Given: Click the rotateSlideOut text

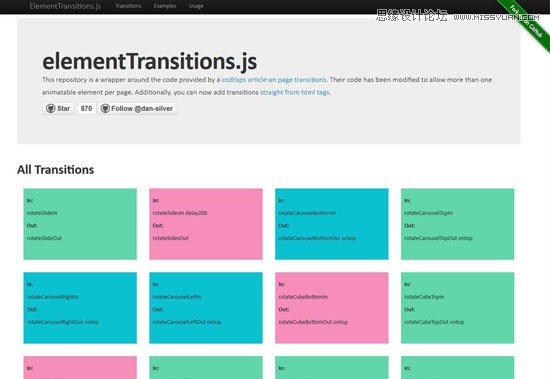Looking at the screenshot, I should pyautogui.click(x=44, y=238).
